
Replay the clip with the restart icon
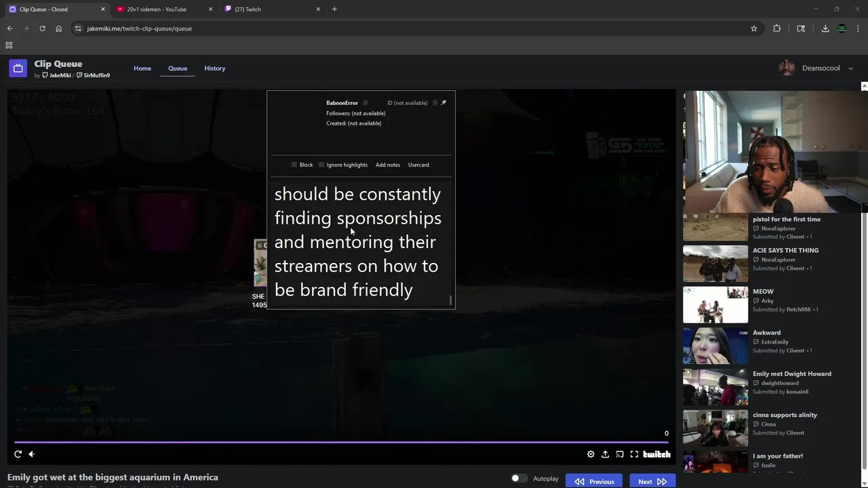(x=18, y=454)
